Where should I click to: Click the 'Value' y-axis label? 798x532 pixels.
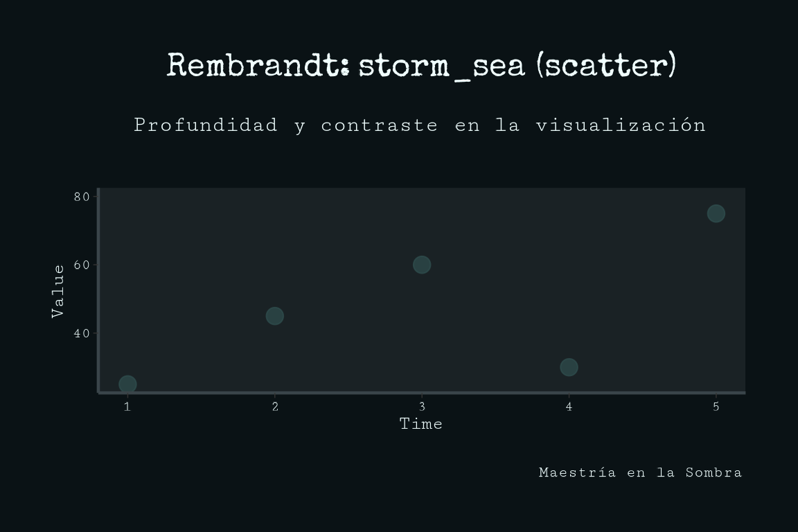pyautogui.click(x=58, y=291)
